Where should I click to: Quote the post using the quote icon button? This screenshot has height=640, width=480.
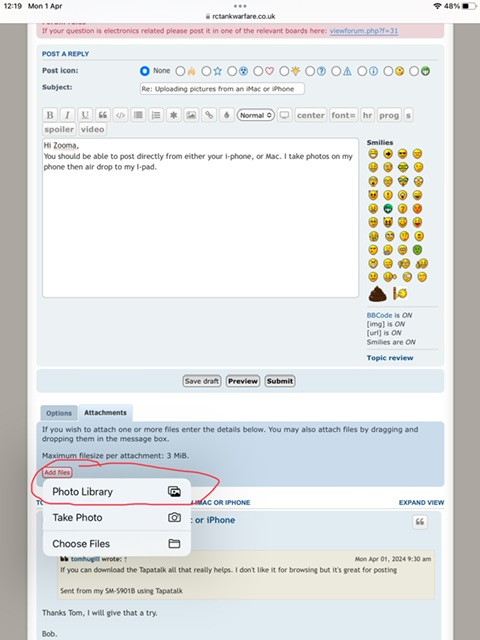[x=420, y=522]
